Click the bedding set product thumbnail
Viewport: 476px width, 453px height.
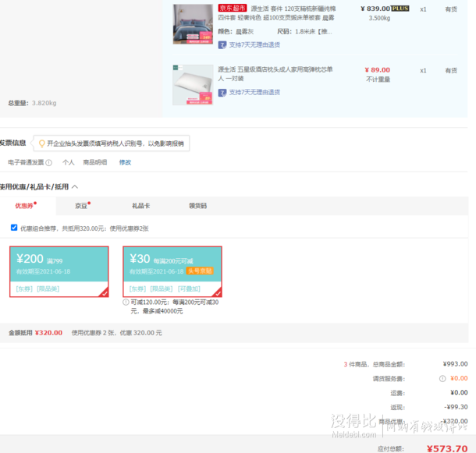[x=192, y=23]
